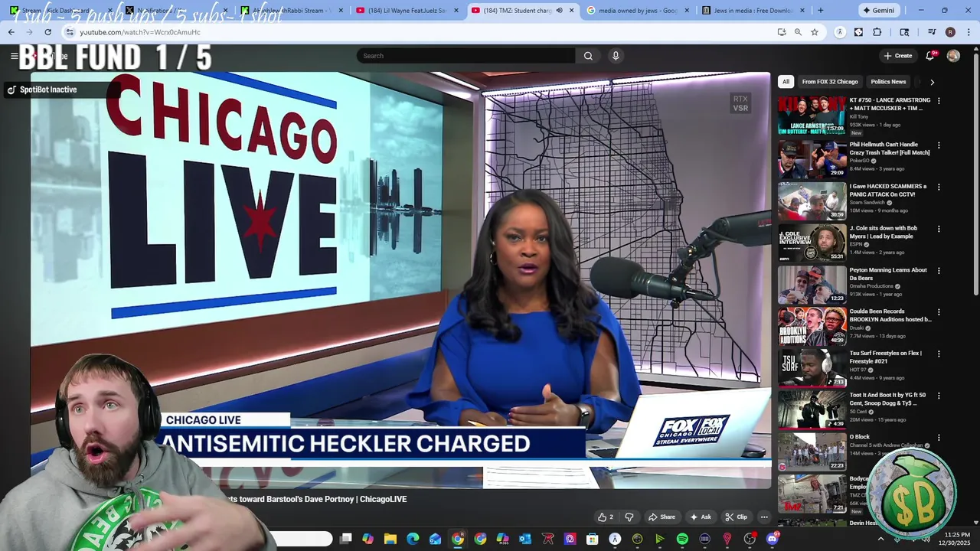Open options for Toot It And Boot It video
Image resolution: width=980 pixels, height=551 pixels.
coord(939,396)
